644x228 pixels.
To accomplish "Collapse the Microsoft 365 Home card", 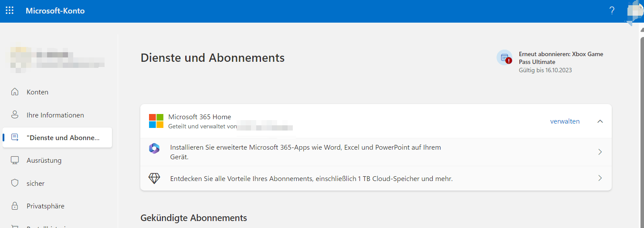I will pyautogui.click(x=600, y=121).
